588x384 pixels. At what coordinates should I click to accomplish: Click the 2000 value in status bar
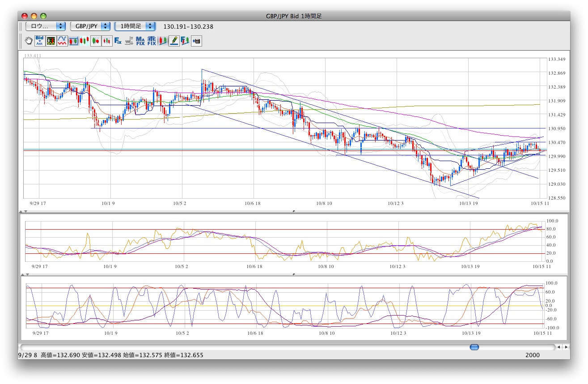click(533, 355)
